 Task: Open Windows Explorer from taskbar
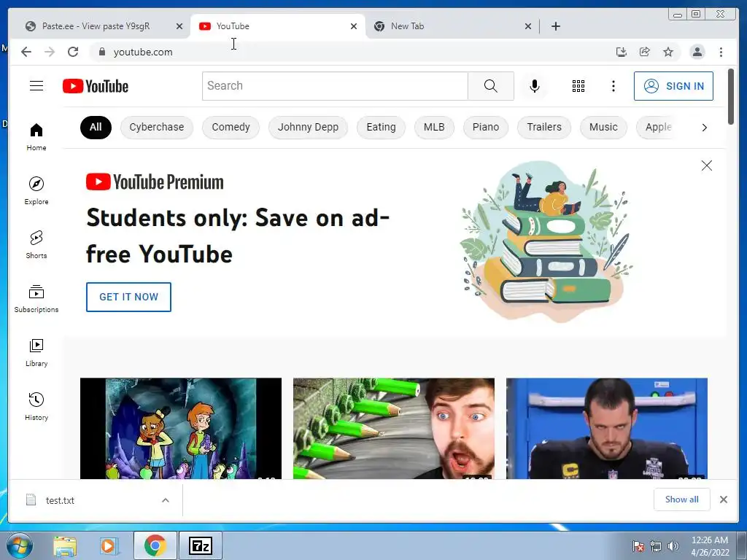(x=65, y=545)
